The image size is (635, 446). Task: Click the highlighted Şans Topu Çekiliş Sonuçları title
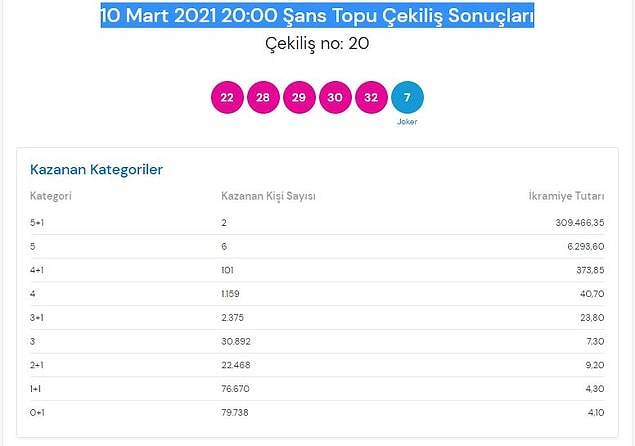click(x=317, y=15)
